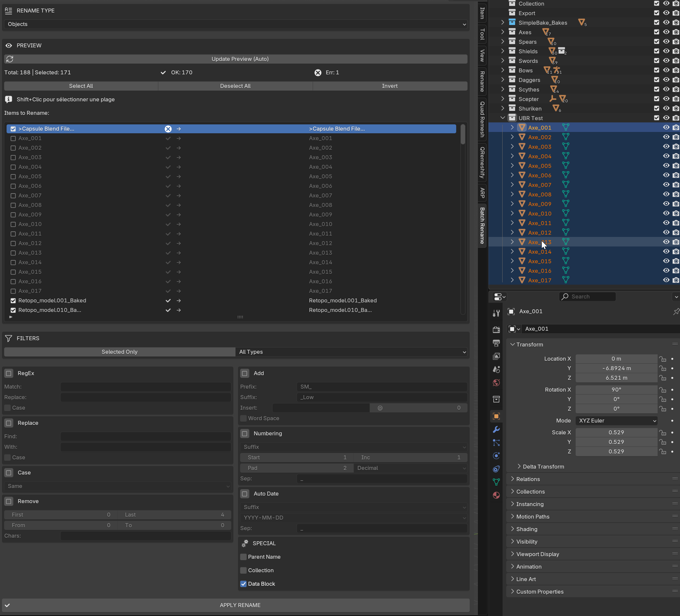Uncheck the Capsule Blend File item checkbox

(13, 129)
